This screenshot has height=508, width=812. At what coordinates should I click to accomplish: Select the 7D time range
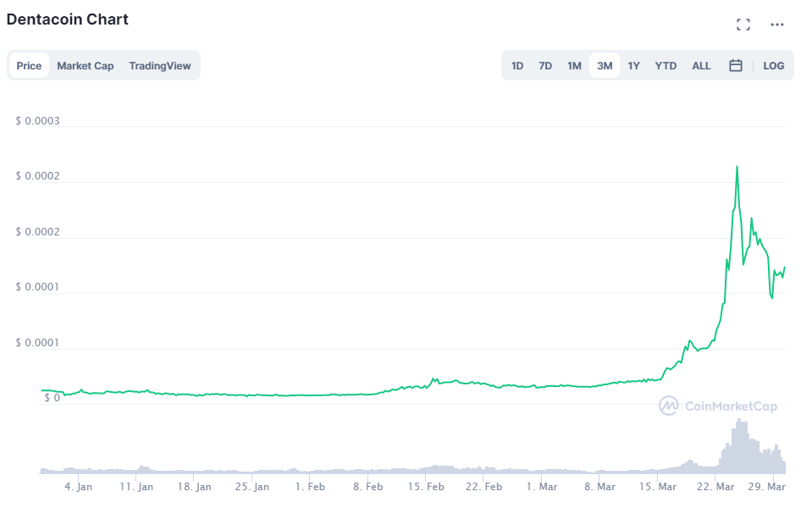point(544,66)
